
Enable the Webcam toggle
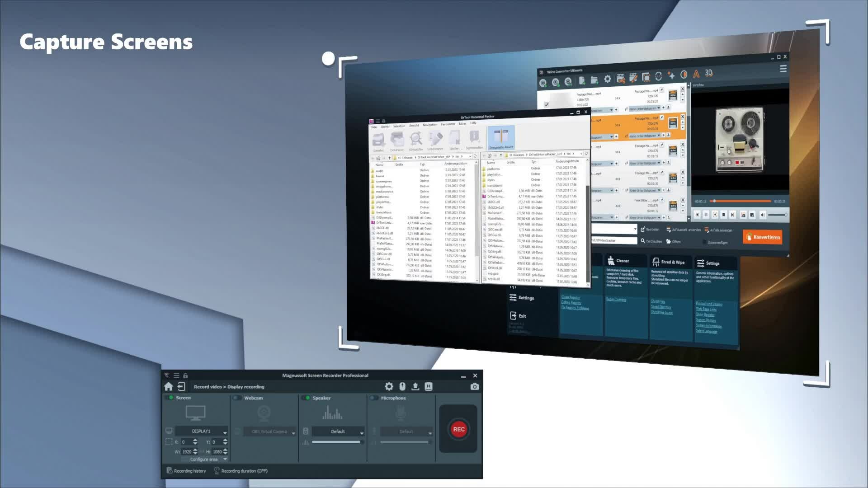[x=237, y=398]
